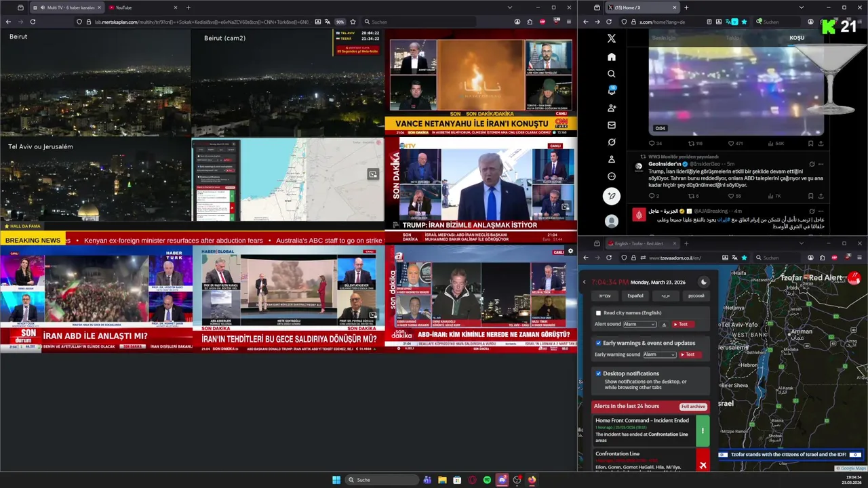Viewport: 868px width, 488px height.
Task: Bookmark star in Multi TV address bar
Action: pos(353,22)
